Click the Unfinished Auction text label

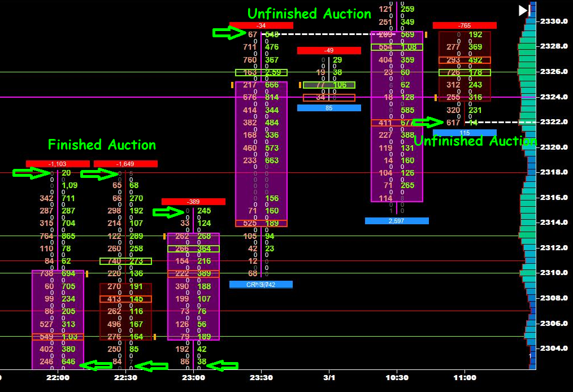pos(309,14)
